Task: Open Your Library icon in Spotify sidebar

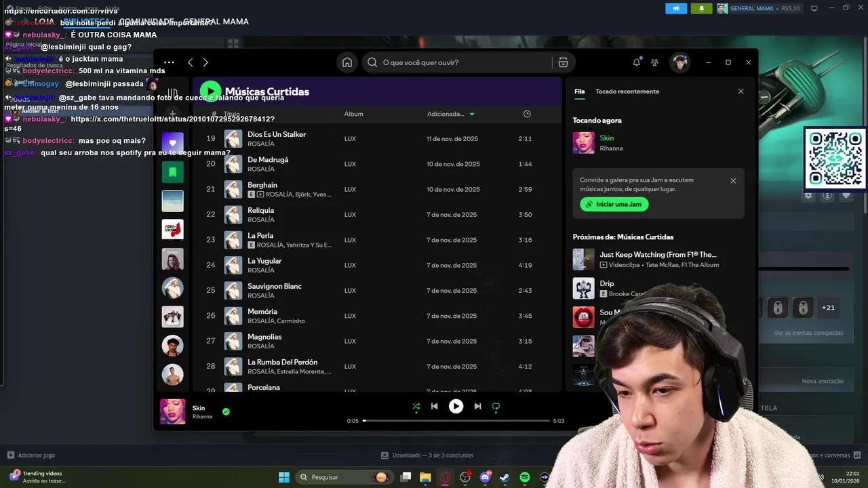Action: click(173, 92)
